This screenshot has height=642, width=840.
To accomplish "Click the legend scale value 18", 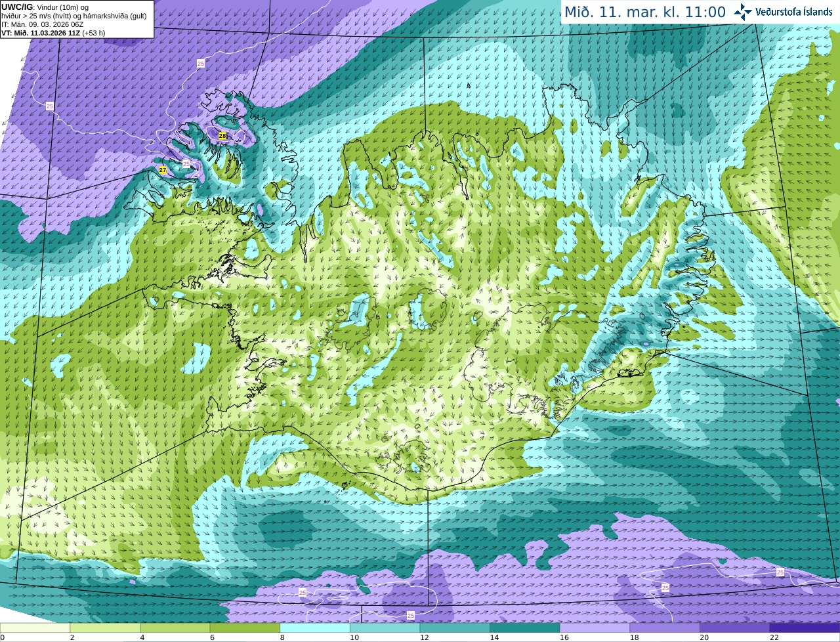I will (635, 637).
